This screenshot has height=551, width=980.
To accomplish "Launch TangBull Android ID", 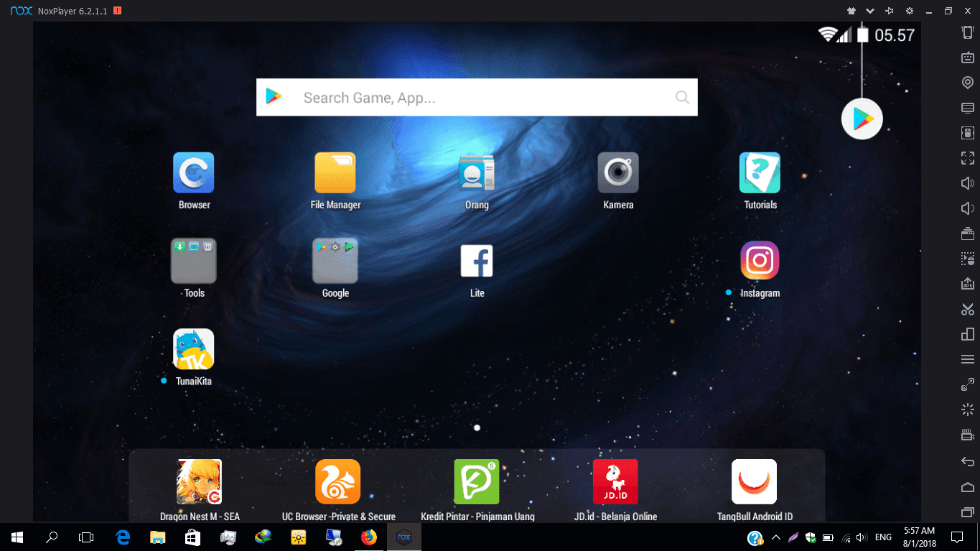I will click(754, 482).
